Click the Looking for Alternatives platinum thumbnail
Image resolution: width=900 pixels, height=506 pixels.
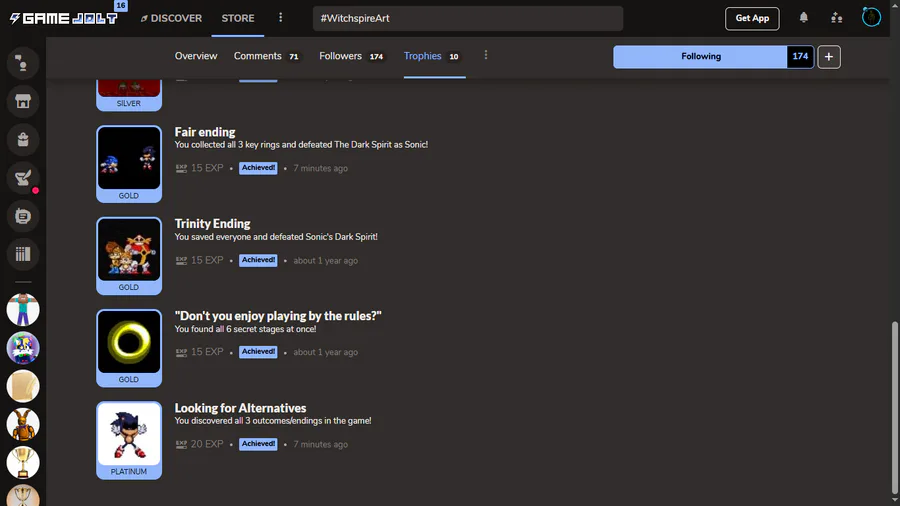pos(129,434)
